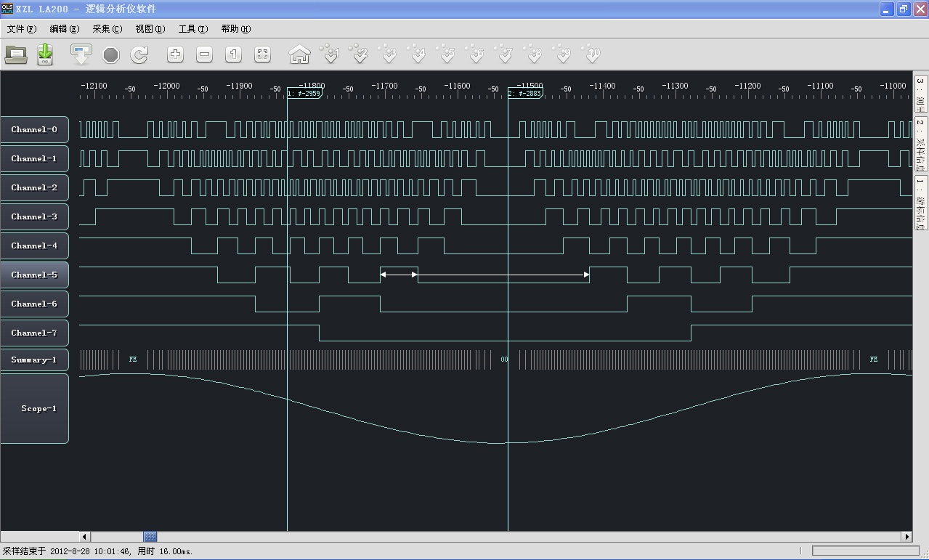The width and height of the screenshot is (929, 560).
Task: Click the horizontal scrollbar right arrow
Action: [906, 537]
